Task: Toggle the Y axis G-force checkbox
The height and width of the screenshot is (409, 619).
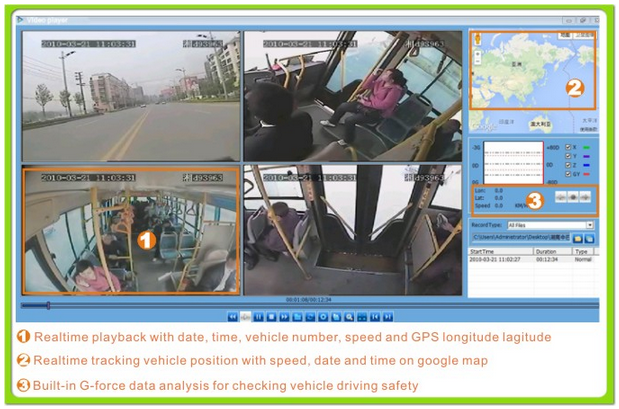Action: click(x=568, y=156)
